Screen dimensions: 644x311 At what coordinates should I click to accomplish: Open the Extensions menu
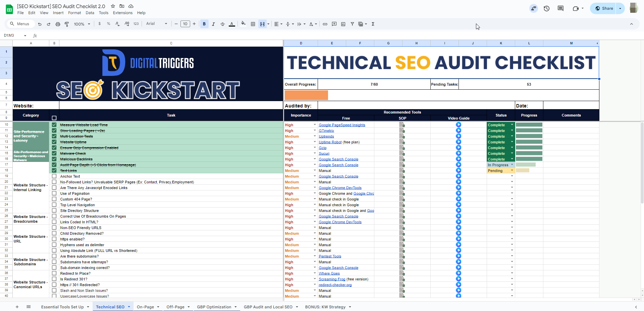click(123, 13)
